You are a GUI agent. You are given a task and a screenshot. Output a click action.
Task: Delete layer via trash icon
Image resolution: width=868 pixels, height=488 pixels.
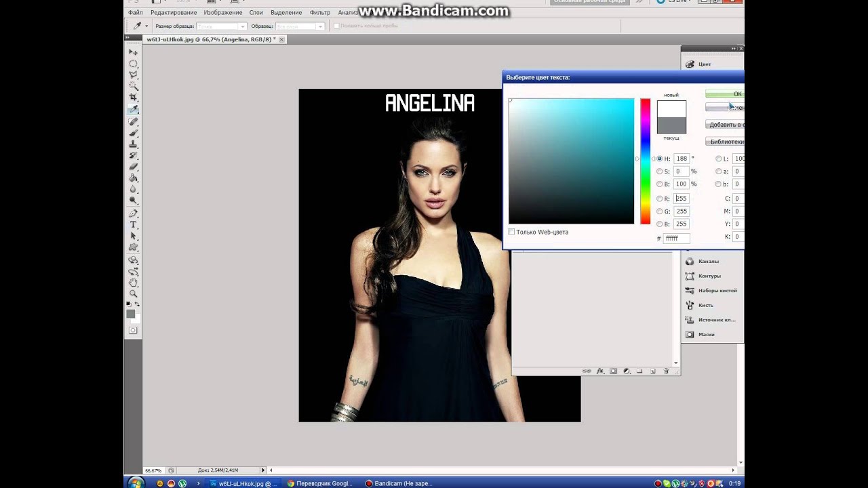click(666, 371)
